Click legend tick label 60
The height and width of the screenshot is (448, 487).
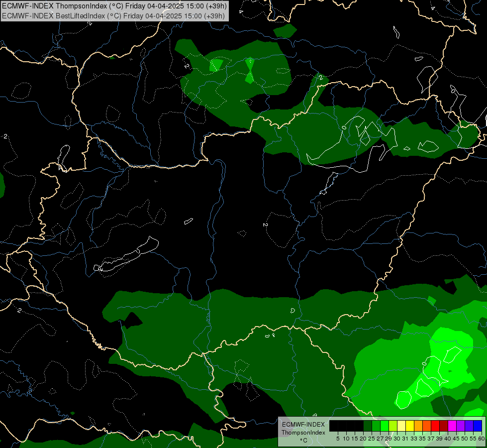pyautogui.click(x=482, y=439)
